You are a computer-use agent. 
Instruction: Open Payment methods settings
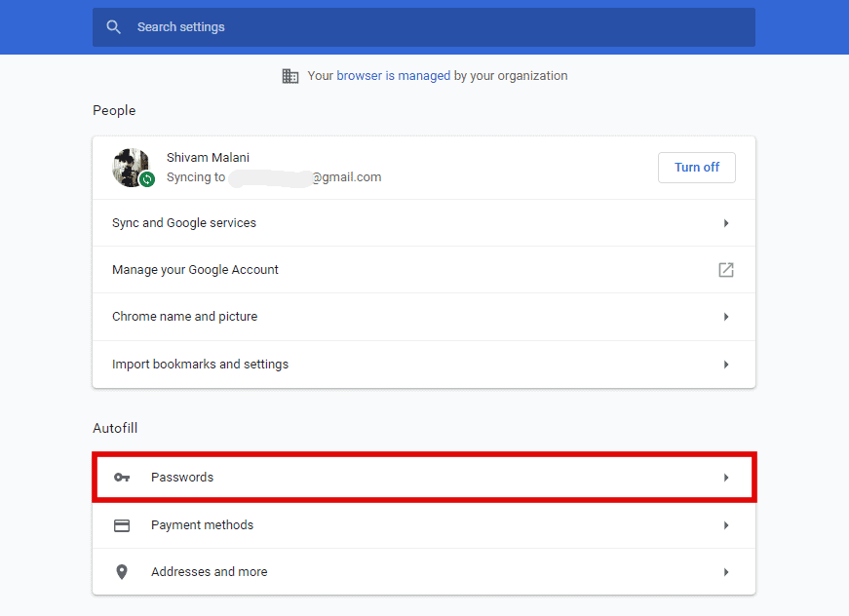coord(424,524)
